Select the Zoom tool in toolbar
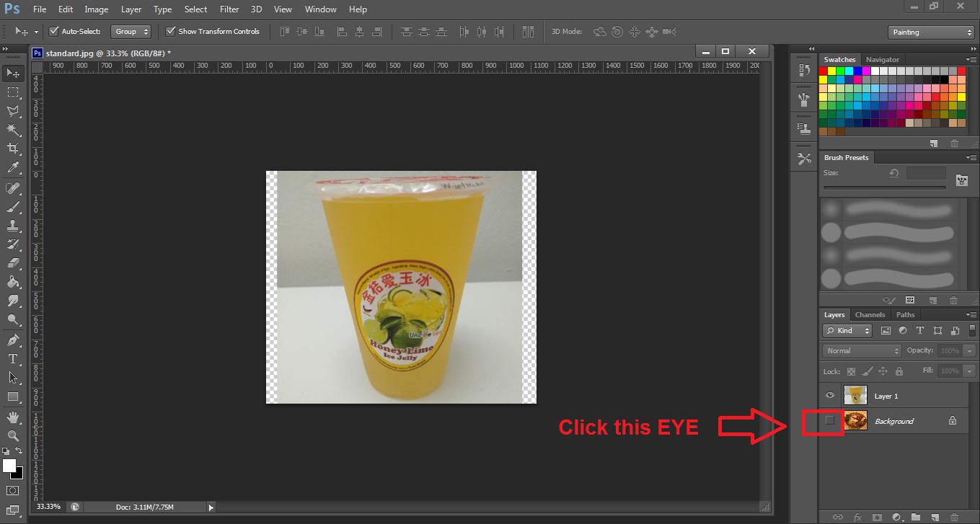 coord(13,436)
